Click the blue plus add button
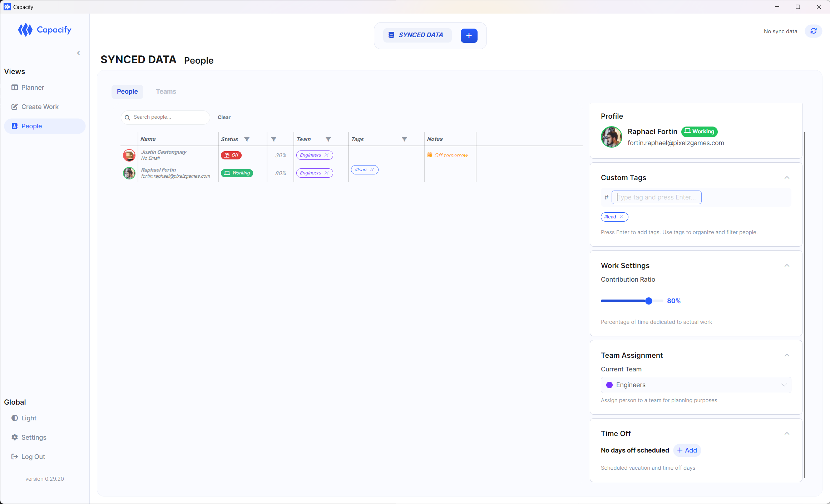Screen dimensions: 830x504 (x=469, y=35)
